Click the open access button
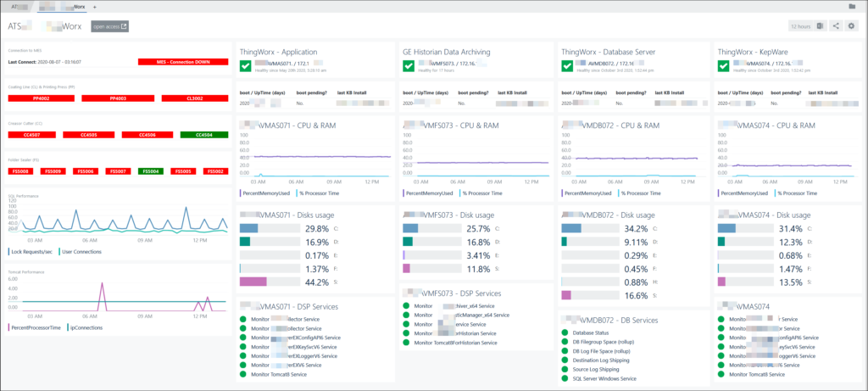This screenshot has width=868, height=391. [x=110, y=26]
